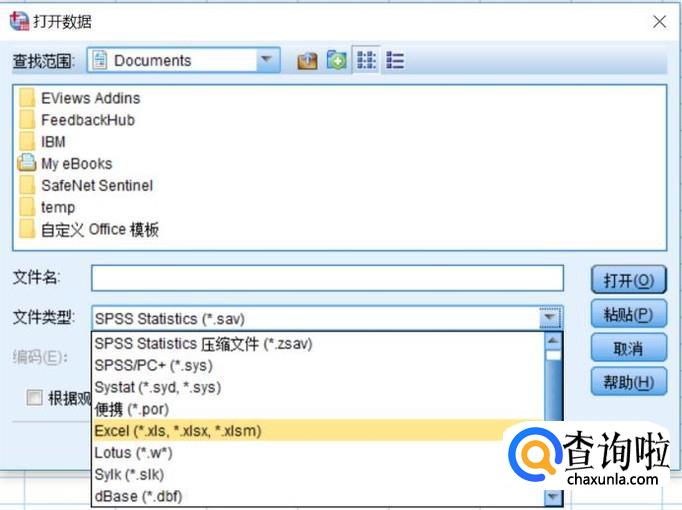This screenshot has width=682, height=510.
Task: Switch to the details view icon
Action: pyautogui.click(x=395, y=60)
